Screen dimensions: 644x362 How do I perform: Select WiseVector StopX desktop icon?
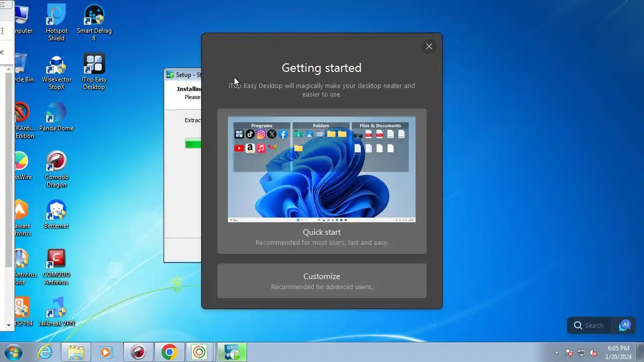pyautogui.click(x=56, y=72)
